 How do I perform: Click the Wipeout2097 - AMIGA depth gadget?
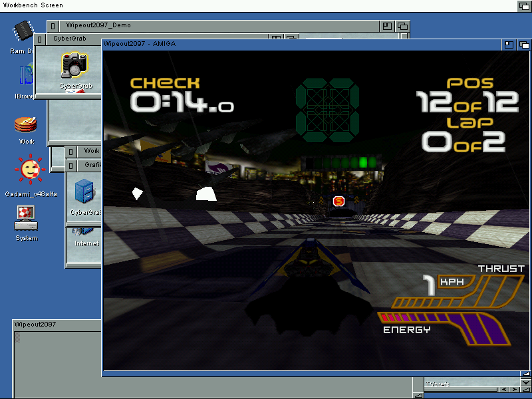523,45
